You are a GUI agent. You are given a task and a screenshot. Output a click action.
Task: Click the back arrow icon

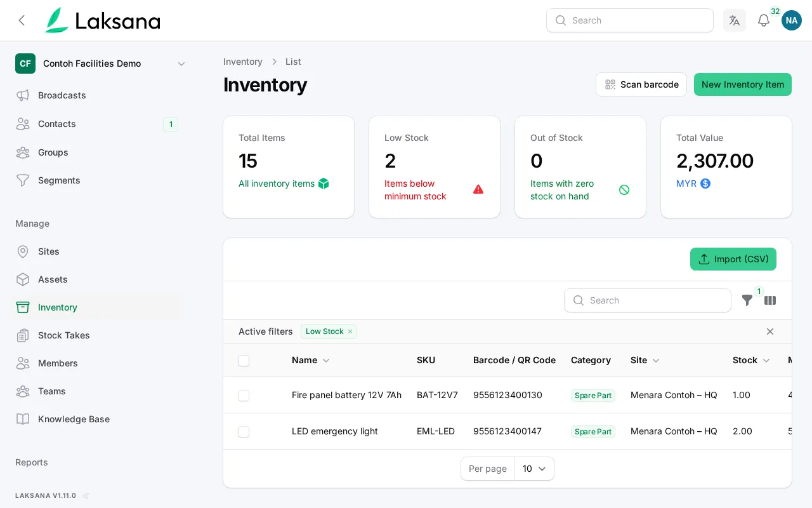pos(22,20)
